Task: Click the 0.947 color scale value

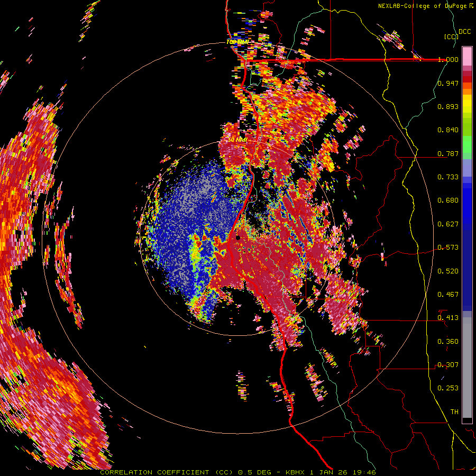Action: (448, 83)
